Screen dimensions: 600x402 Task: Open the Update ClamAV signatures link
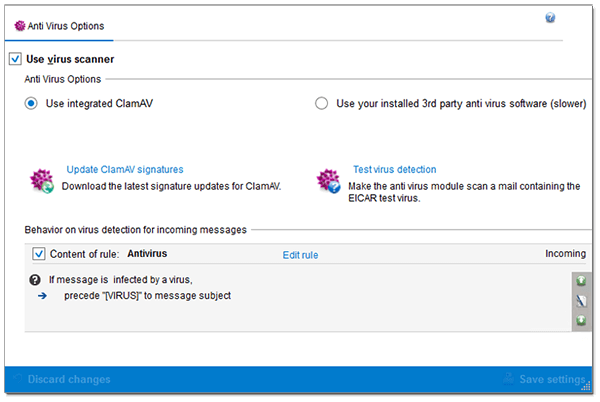point(125,169)
